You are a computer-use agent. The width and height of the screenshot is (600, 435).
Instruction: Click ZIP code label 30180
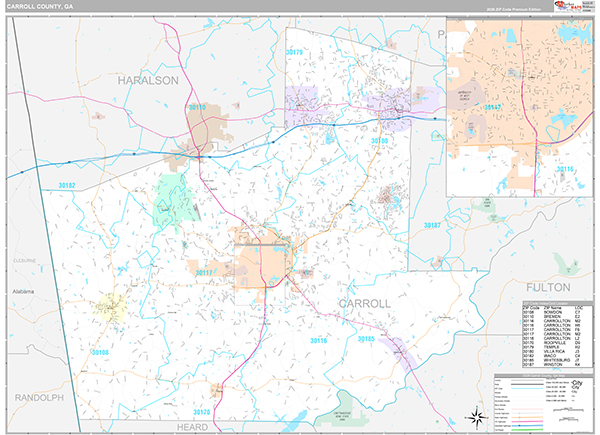coord(379,141)
